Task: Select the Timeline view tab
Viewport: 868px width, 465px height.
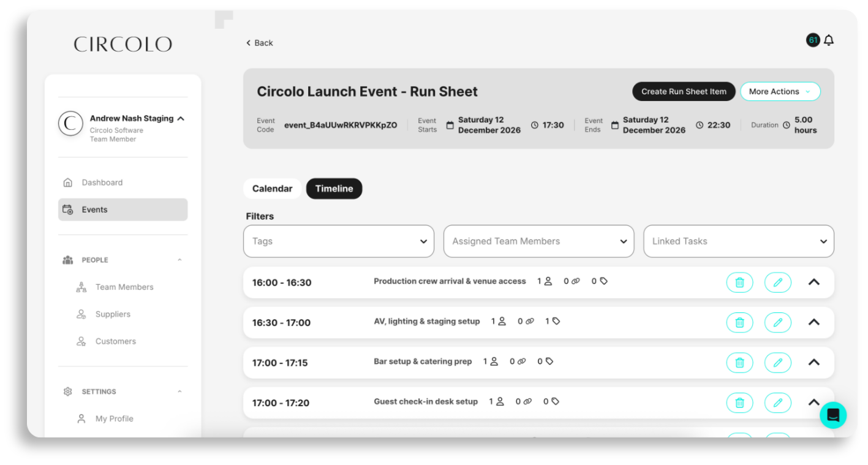Action: tap(334, 189)
